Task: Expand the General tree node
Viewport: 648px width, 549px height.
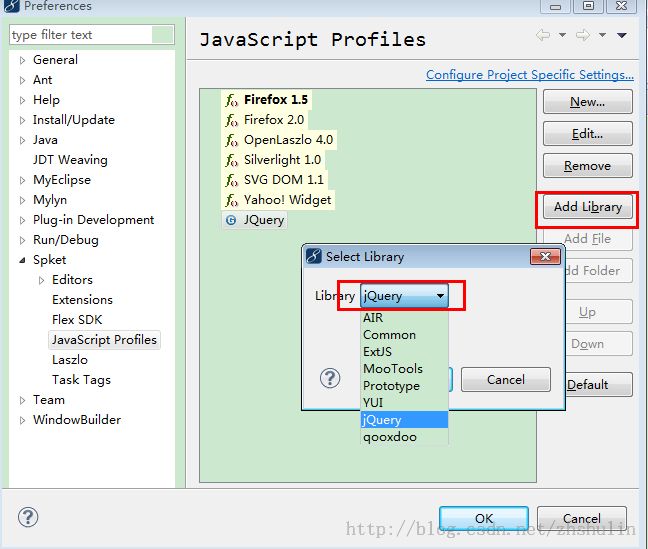Action: [x=22, y=60]
